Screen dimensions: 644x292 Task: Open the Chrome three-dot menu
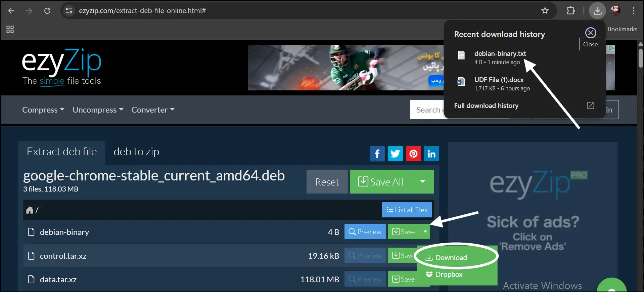[x=634, y=11]
